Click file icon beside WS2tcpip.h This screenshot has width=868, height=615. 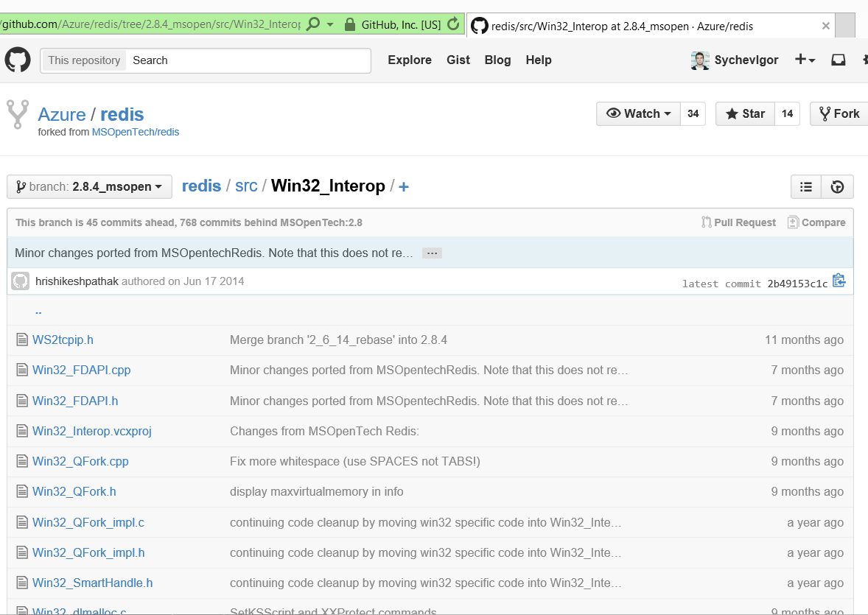pos(22,340)
